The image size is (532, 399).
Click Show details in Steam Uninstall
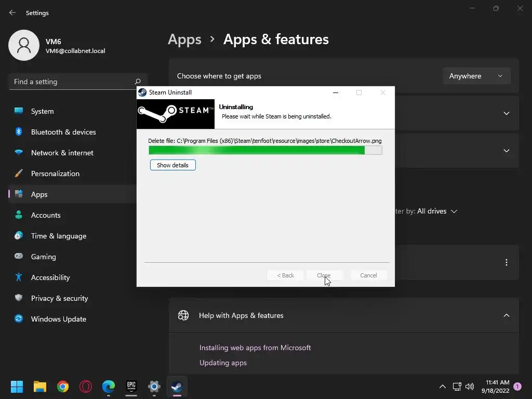(172, 165)
